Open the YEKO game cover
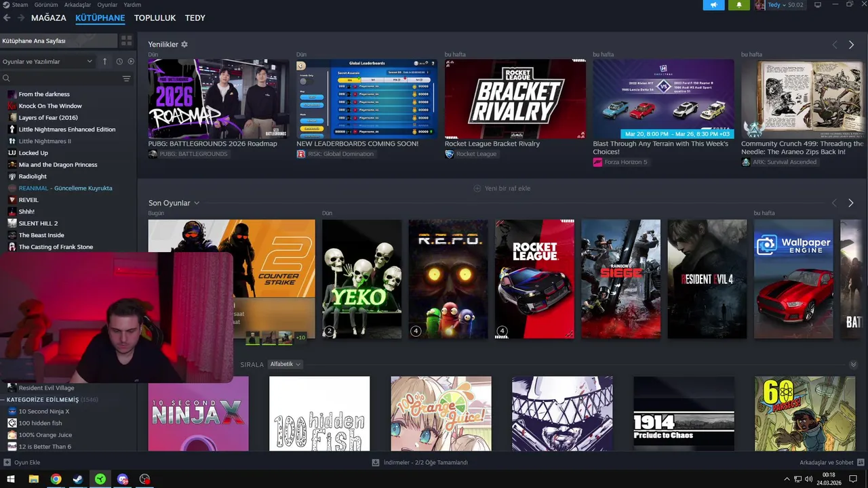868x488 pixels. pyautogui.click(x=362, y=279)
